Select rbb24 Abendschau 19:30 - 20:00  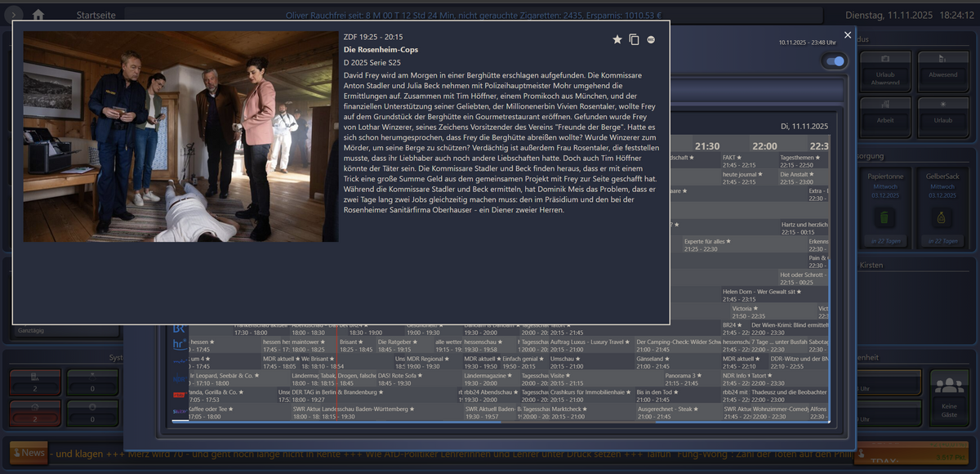coord(492,396)
